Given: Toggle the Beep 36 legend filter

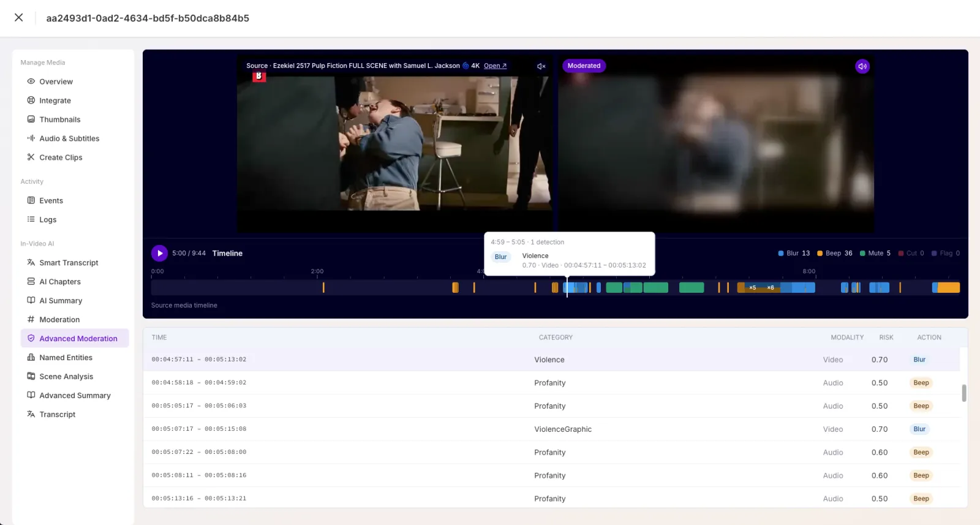Looking at the screenshot, I should click(x=835, y=253).
